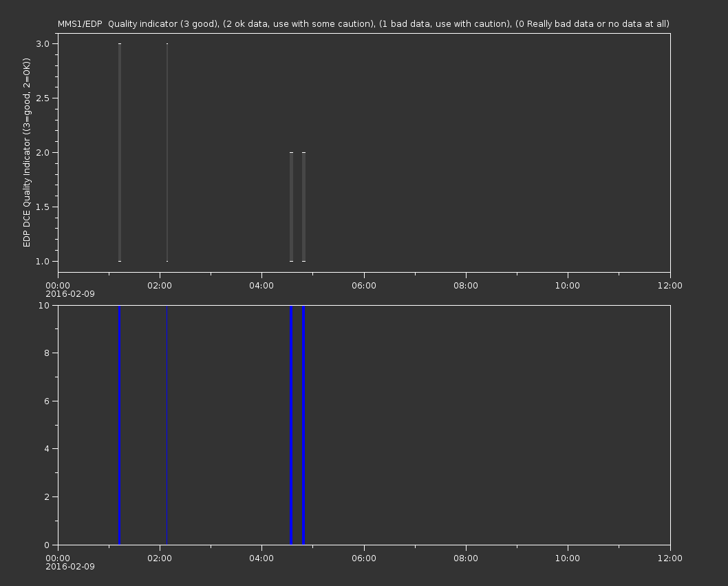
Task: Select the thick blue bar before 02:00
Action: (119, 425)
